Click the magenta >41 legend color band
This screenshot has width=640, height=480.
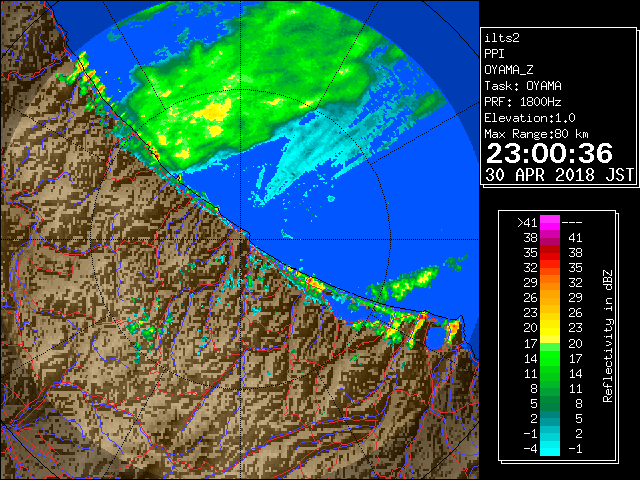[x=550, y=222]
